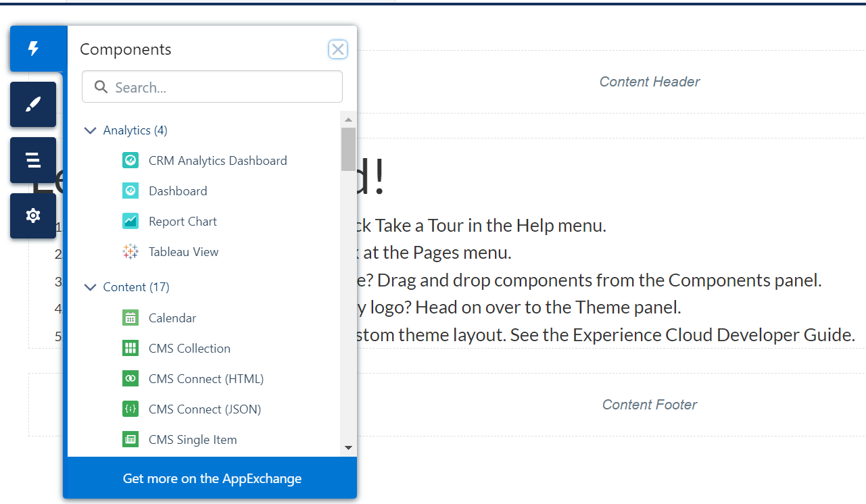The image size is (866, 504).
Task: Collapse the Content (17) section
Action: click(90, 287)
